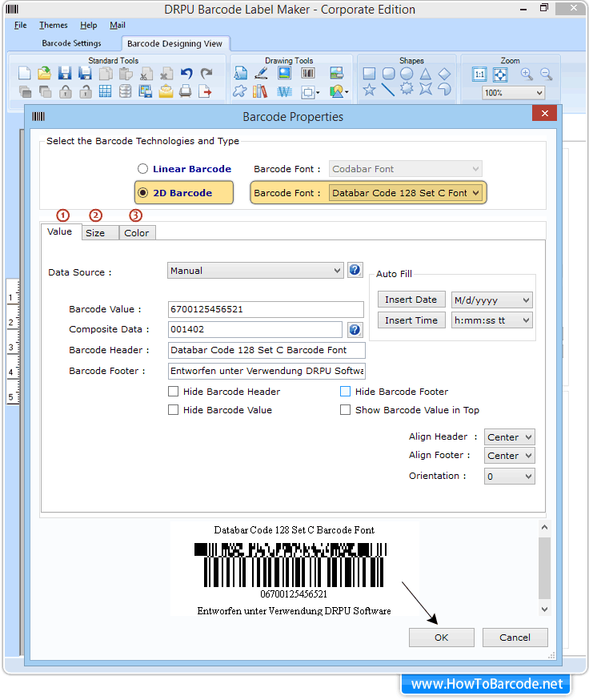589x700 pixels.
Task: Enable Show Barcode Value in Top
Action: [x=346, y=410]
